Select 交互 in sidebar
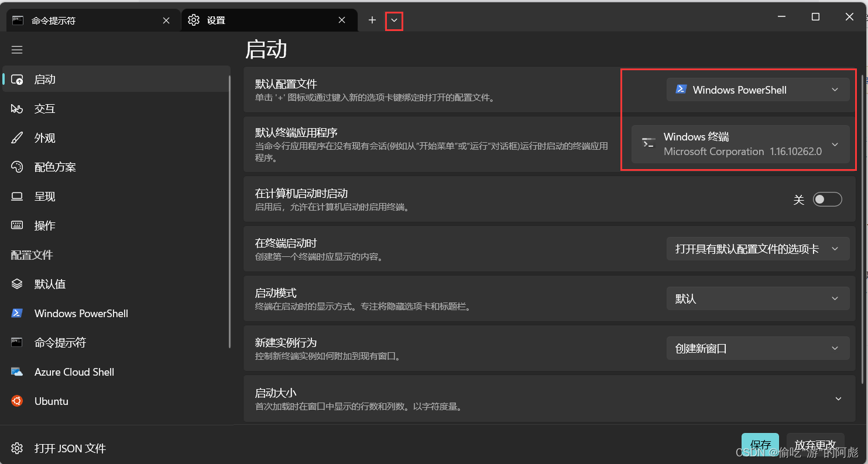The image size is (868, 464). click(x=116, y=109)
